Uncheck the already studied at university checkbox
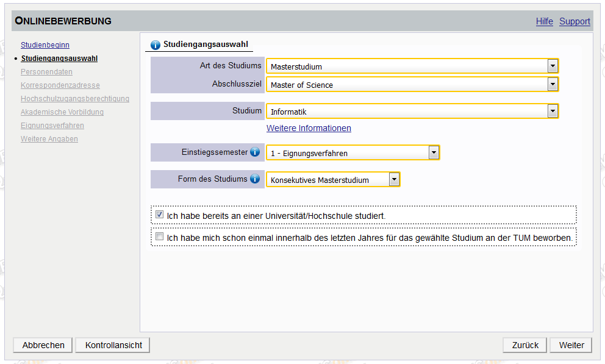This screenshot has width=605, height=364. pyautogui.click(x=160, y=215)
